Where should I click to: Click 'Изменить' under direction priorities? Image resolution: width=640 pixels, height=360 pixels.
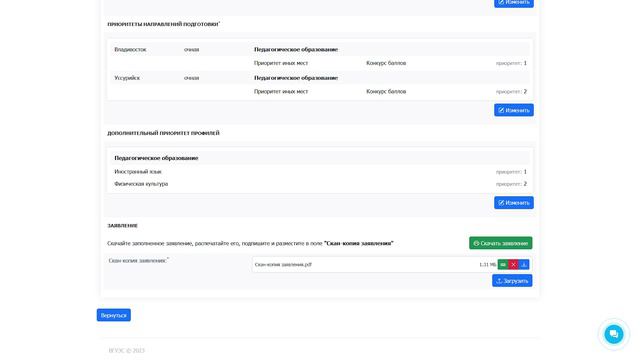tap(513, 110)
